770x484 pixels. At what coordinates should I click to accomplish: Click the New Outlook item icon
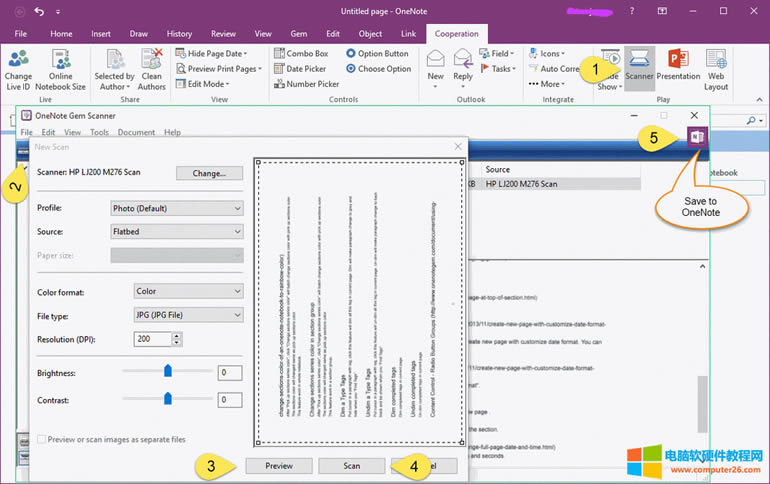click(436, 65)
